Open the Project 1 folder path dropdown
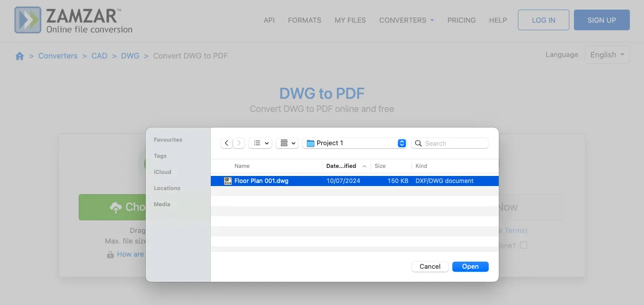 (355, 143)
